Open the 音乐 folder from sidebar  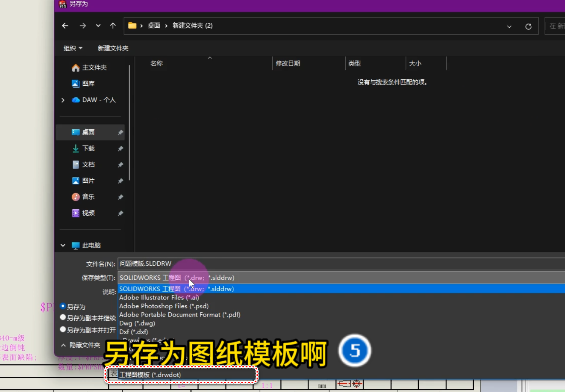[88, 197]
